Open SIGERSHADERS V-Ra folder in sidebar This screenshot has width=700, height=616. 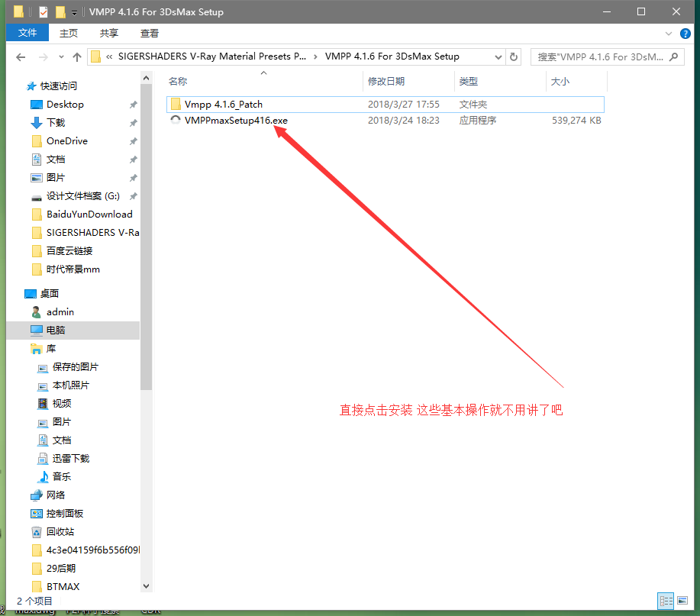tap(93, 233)
